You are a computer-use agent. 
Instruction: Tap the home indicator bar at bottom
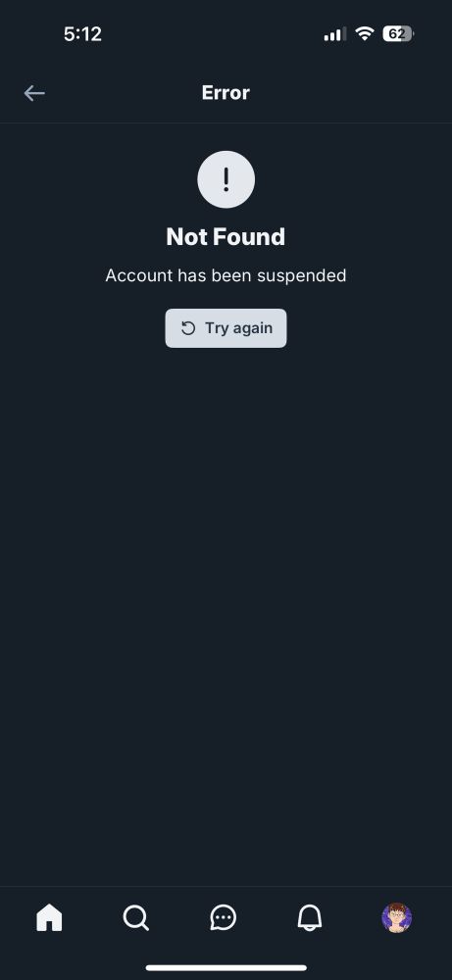226,968
